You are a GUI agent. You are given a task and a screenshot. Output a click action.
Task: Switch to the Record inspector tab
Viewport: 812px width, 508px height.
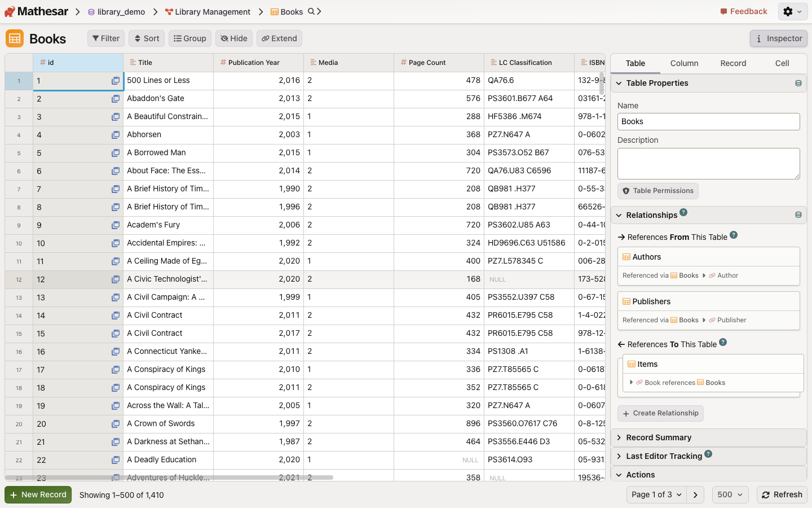pos(733,63)
